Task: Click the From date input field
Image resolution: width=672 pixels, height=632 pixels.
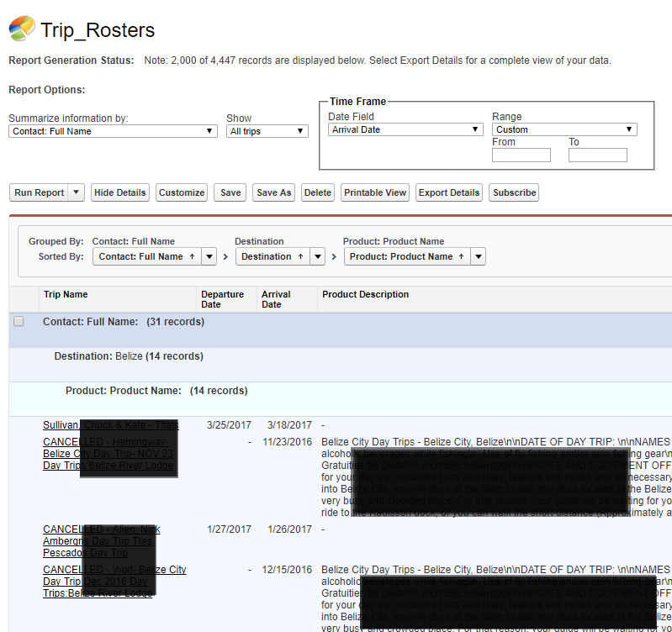Action: click(x=521, y=155)
